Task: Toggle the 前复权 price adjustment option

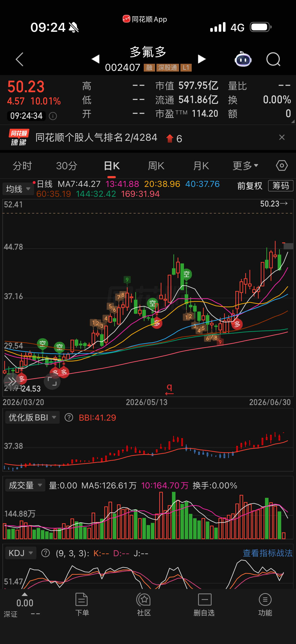Action: click(x=249, y=186)
